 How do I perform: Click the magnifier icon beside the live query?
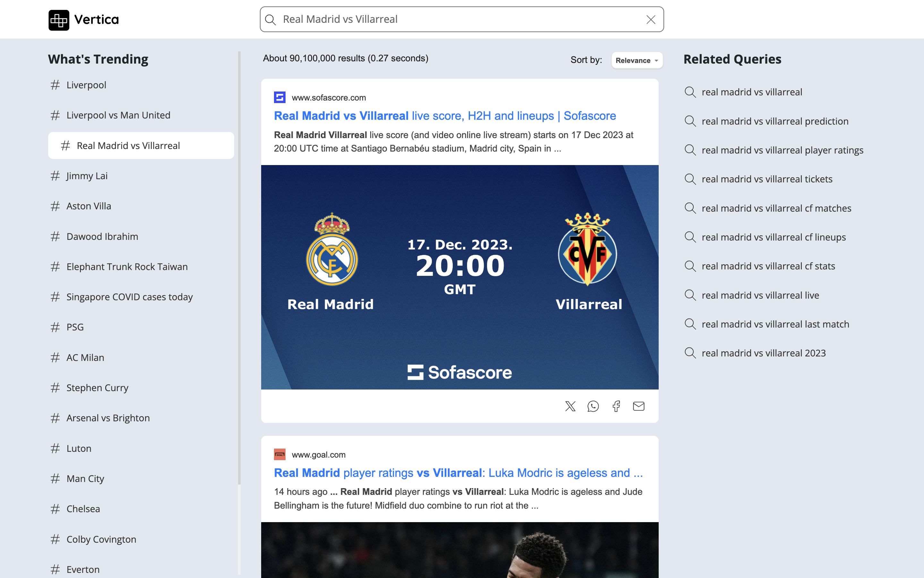690,295
